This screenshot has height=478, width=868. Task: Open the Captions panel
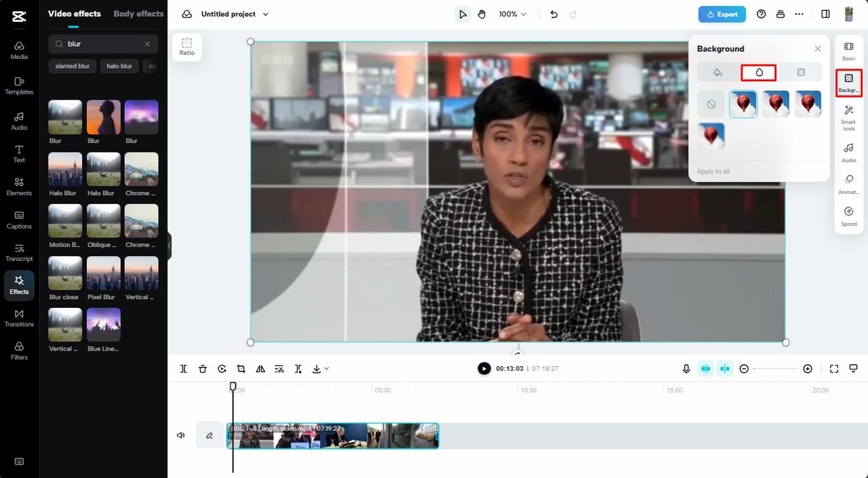[19, 220]
